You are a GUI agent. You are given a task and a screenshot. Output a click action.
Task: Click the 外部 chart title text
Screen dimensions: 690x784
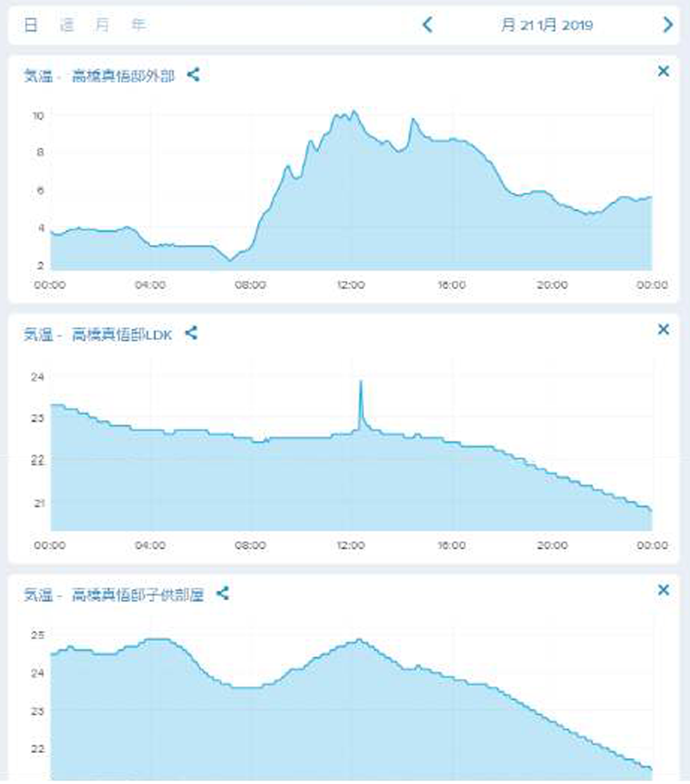(99, 76)
